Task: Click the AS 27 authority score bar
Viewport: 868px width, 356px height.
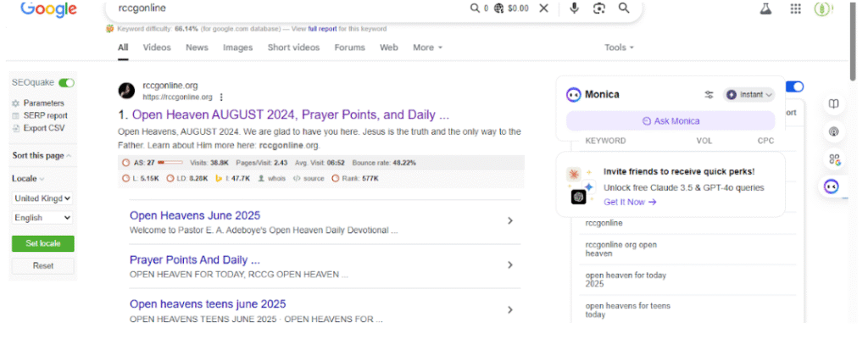Action: tap(170, 163)
